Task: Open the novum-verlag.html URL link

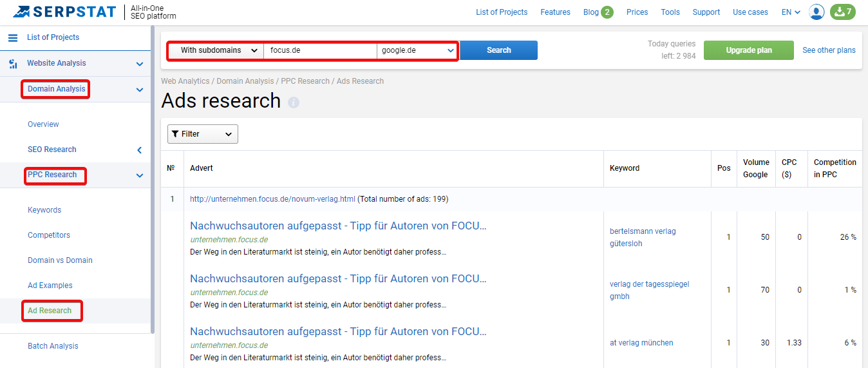Action: point(272,199)
